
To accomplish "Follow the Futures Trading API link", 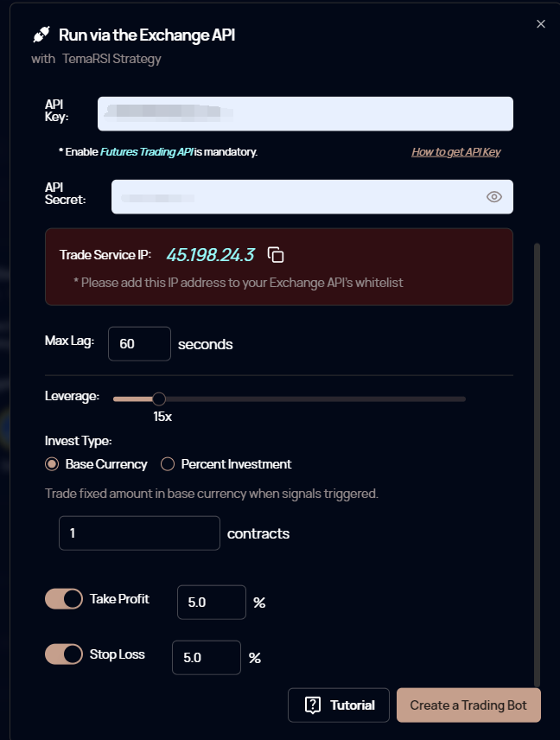I will point(146,152).
